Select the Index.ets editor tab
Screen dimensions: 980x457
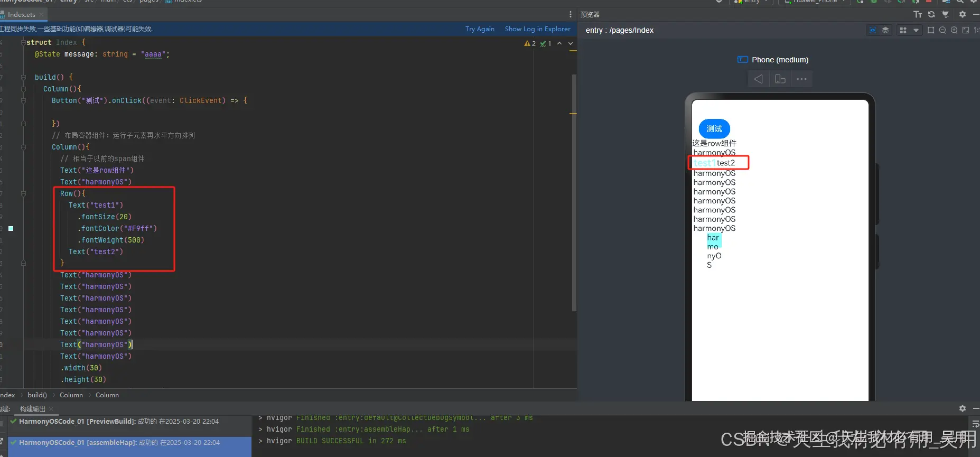pyautogui.click(x=21, y=14)
